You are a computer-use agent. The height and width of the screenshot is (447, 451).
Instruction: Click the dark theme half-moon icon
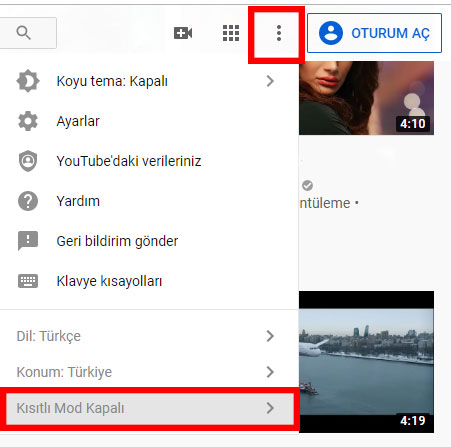(28, 81)
